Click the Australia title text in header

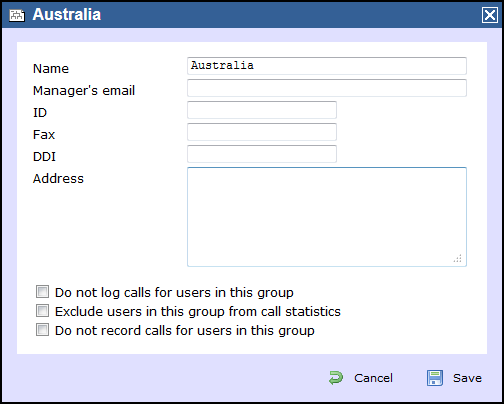(x=67, y=15)
